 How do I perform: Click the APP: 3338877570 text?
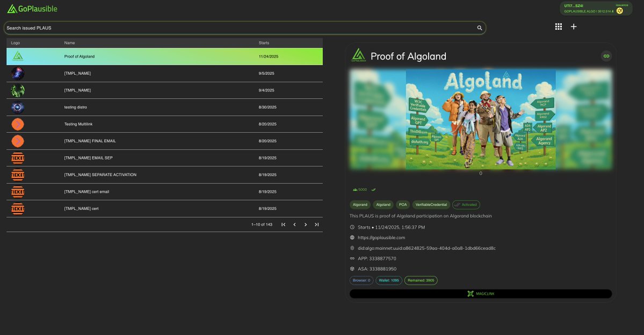pyautogui.click(x=377, y=259)
